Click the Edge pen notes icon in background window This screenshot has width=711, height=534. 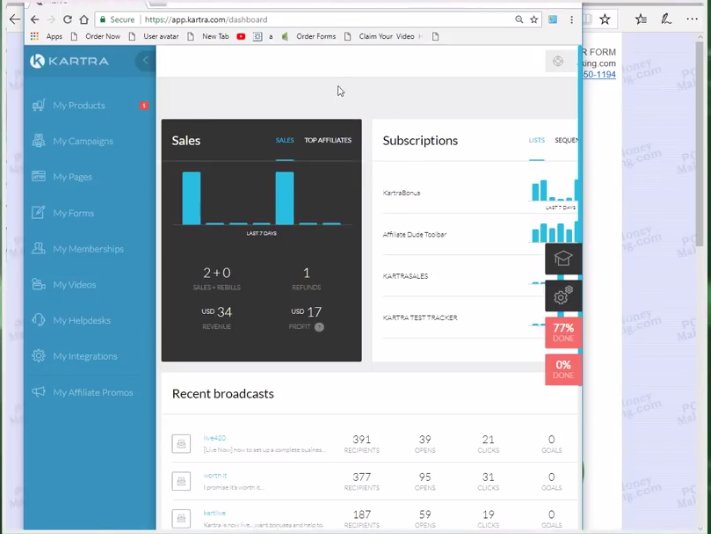coord(666,19)
